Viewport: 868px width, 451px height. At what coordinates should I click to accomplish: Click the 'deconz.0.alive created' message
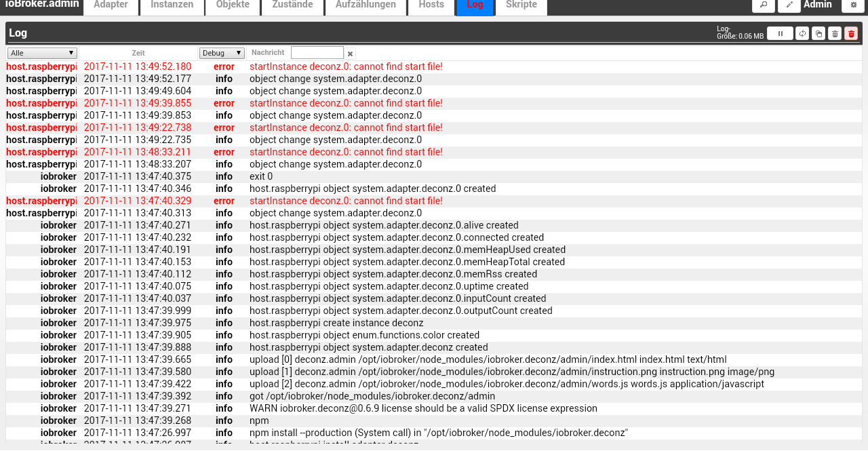[x=384, y=225]
